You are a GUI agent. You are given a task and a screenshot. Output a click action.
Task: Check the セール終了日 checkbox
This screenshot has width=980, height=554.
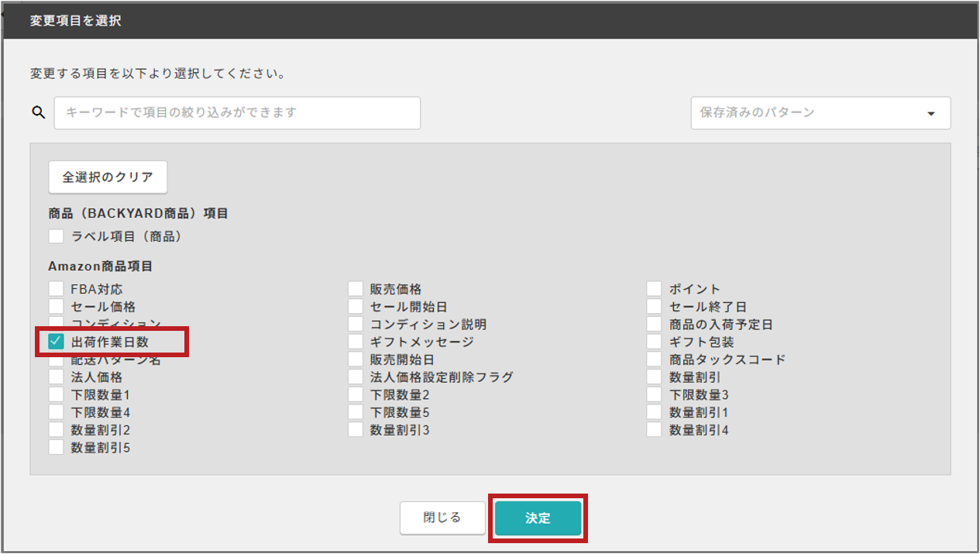click(655, 307)
